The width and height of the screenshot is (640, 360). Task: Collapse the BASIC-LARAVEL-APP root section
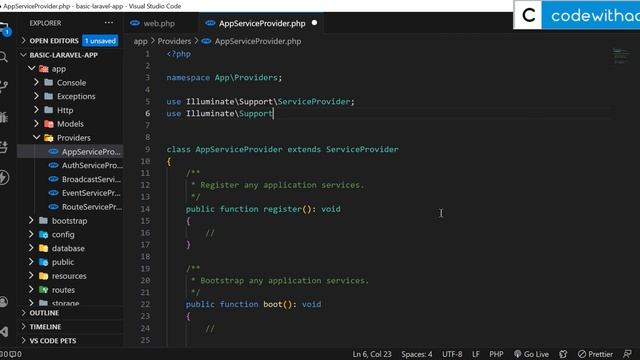[23, 55]
